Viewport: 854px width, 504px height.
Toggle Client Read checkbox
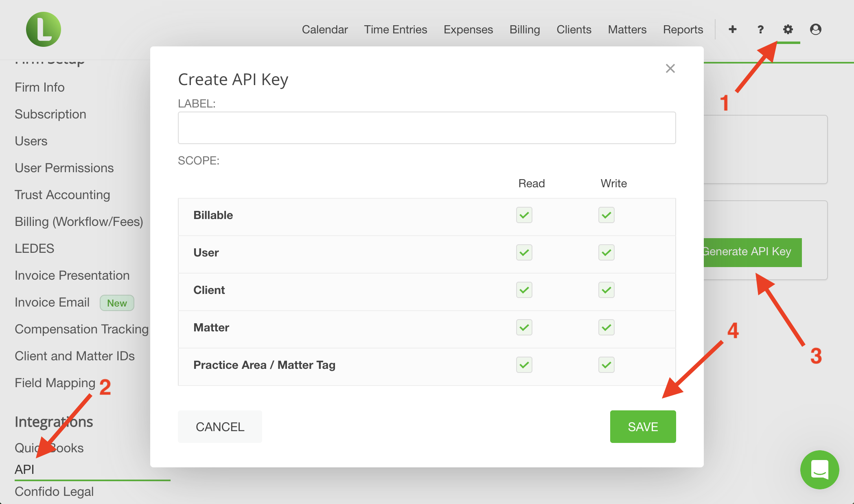(x=524, y=290)
